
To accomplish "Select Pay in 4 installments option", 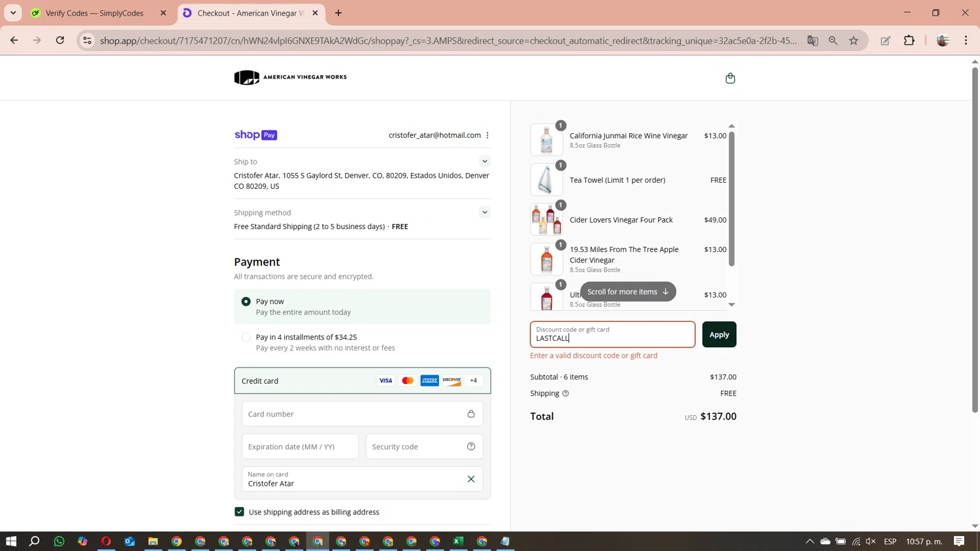I will coord(246,338).
